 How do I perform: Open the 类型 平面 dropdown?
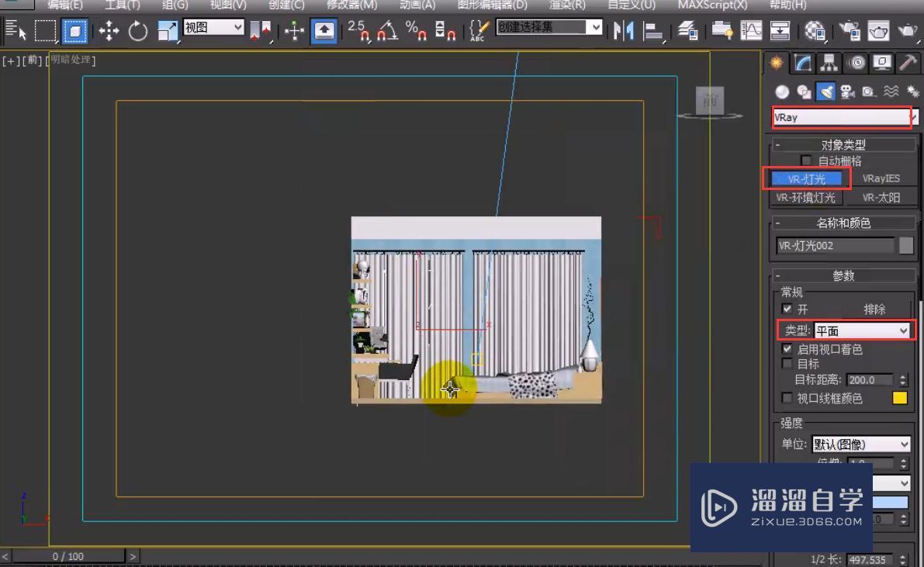(x=861, y=331)
